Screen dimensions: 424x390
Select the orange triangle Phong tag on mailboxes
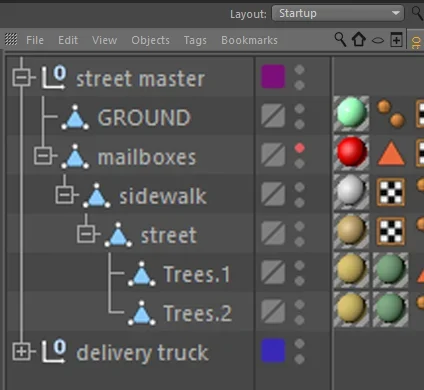391,153
